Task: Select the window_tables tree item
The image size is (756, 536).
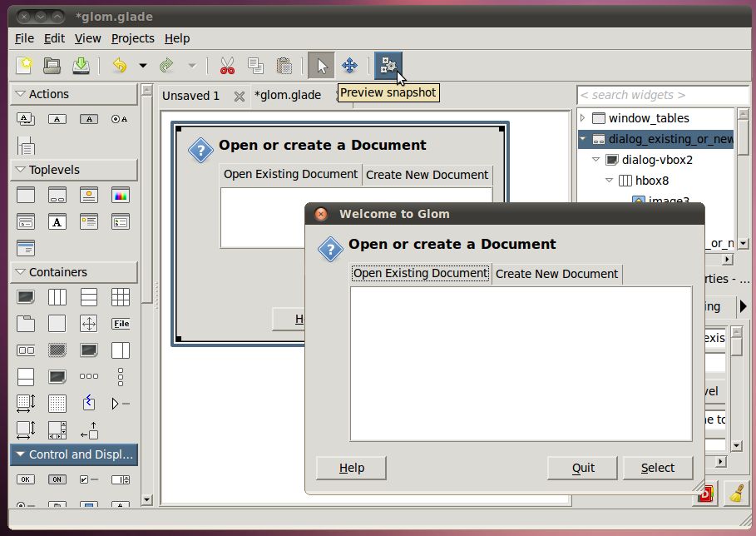Action: (x=649, y=117)
